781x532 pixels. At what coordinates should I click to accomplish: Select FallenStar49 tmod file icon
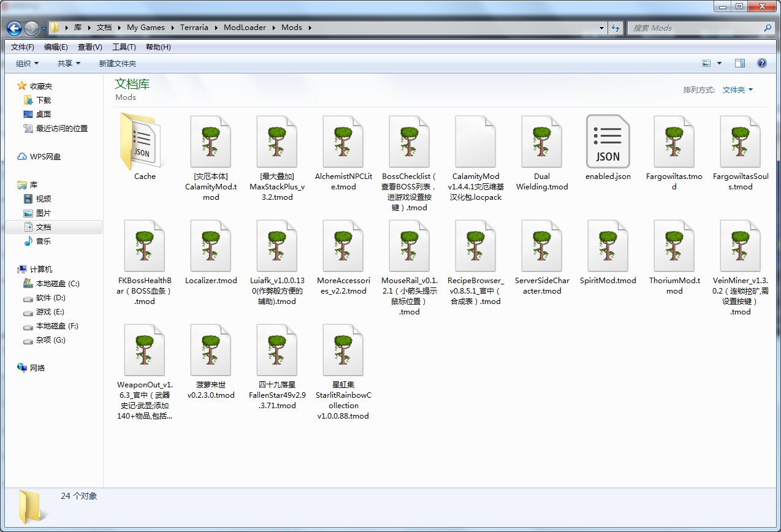point(277,350)
